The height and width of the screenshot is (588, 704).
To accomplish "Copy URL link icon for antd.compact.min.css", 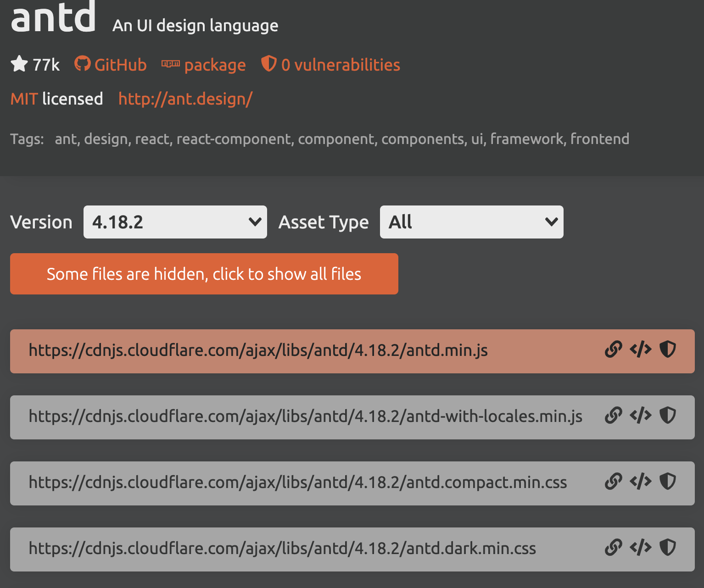I will (x=613, y=482).
